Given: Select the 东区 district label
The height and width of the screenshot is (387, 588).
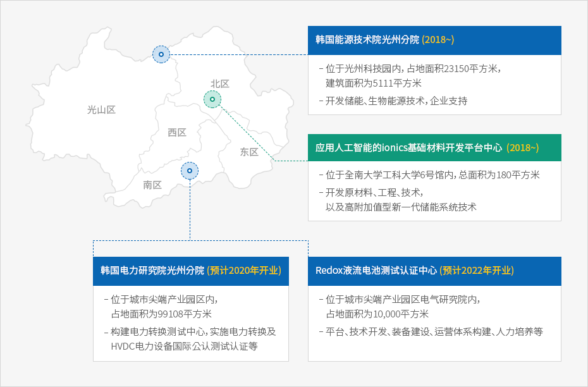Looking at the screenshot, I should point(249,152).
